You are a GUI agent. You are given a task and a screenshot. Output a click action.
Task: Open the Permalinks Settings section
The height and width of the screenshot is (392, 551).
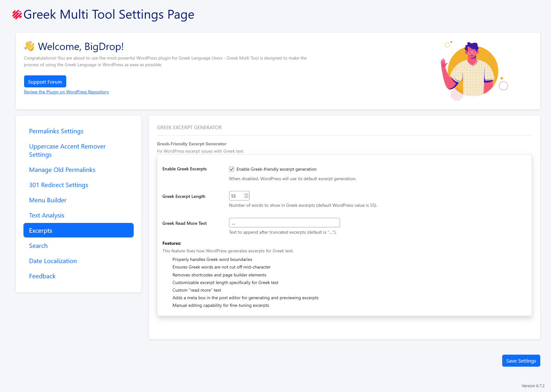click(56, 131)
